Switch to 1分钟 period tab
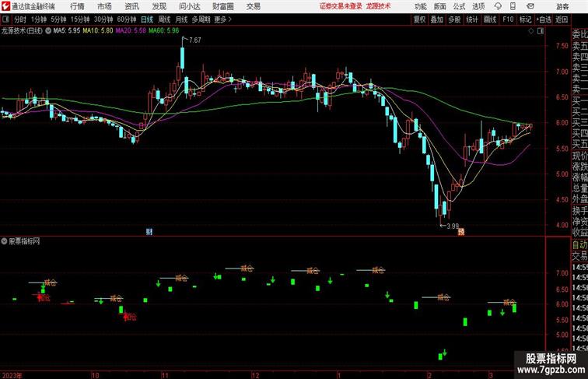Image resolution: width=588 pixels, height=379 pixels. pyautogui.click(x=39, y=19)
